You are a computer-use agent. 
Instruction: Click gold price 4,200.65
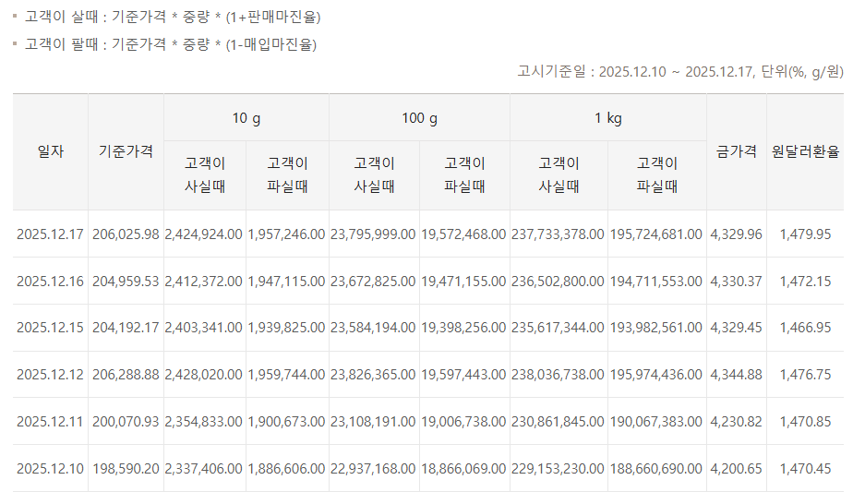(x=736, y=469)
